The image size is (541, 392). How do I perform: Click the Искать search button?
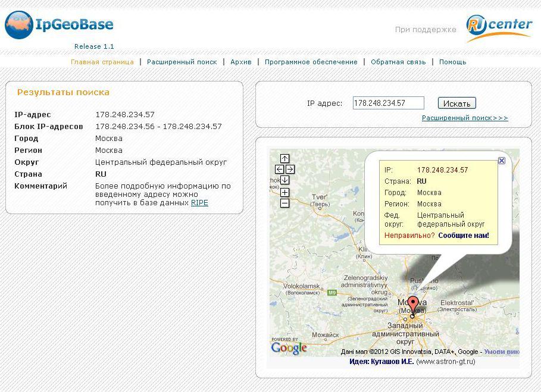coord(457,103)
